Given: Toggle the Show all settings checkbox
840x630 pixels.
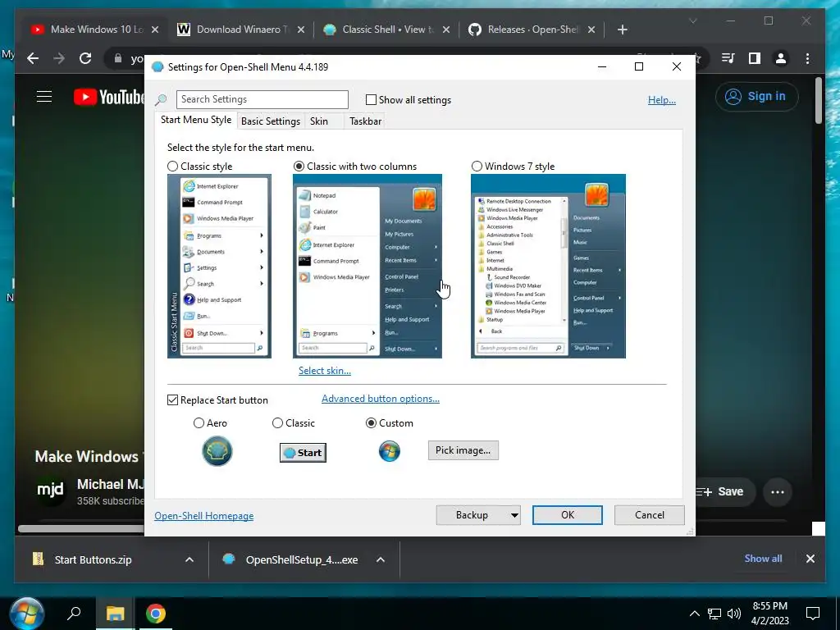Looking at the screenshot, I should click(371, 99).
